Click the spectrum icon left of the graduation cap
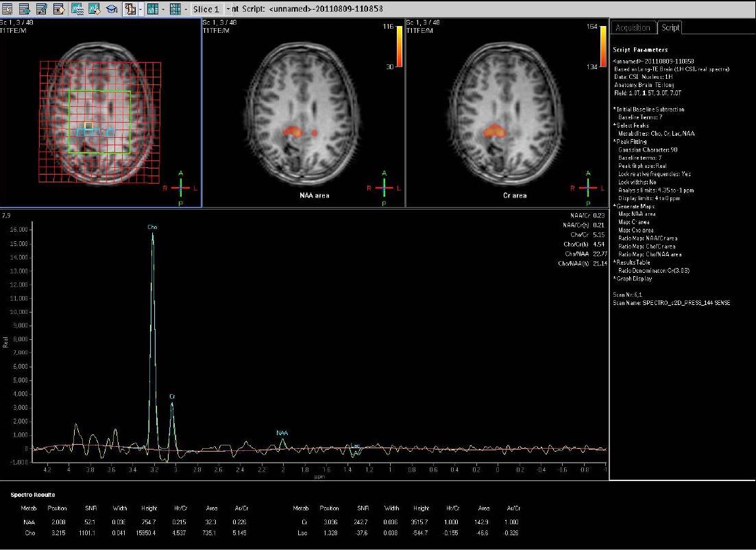The width and height of the screenshot is (756, 551). tap(94, 9)
